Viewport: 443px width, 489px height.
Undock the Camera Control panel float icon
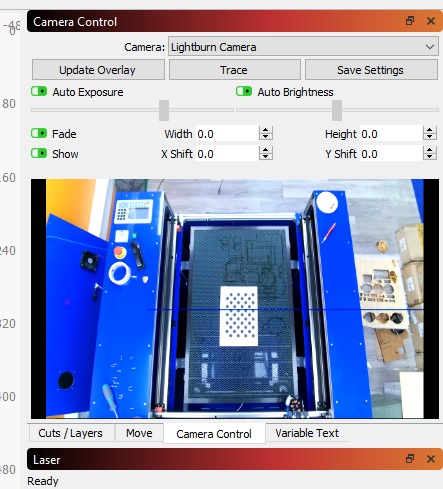click(410, 21)
